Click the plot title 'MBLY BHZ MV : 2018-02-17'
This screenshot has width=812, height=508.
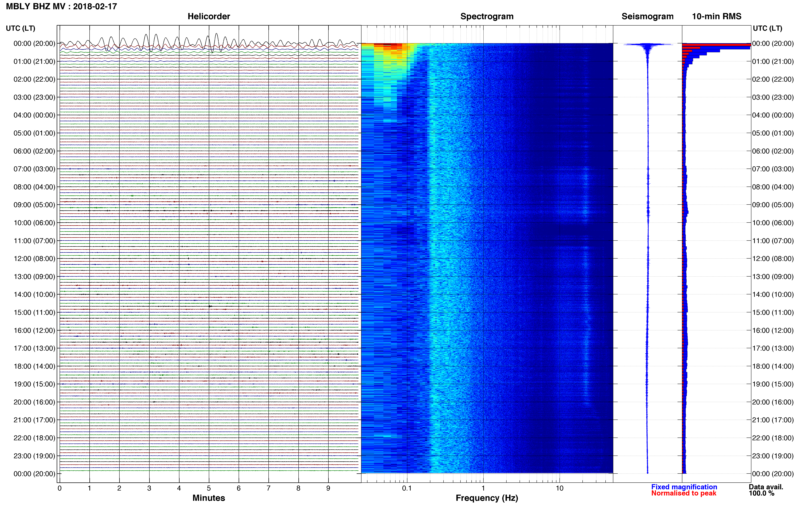61,6
